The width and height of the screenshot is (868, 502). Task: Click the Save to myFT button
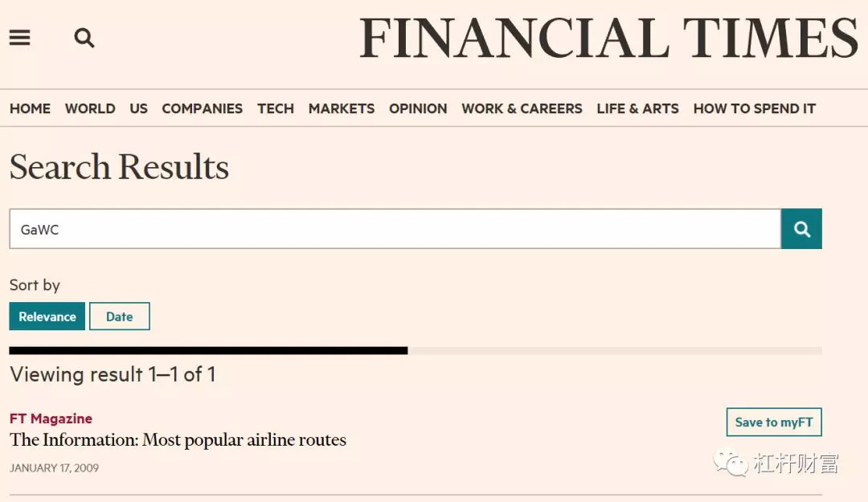(773, 422)
